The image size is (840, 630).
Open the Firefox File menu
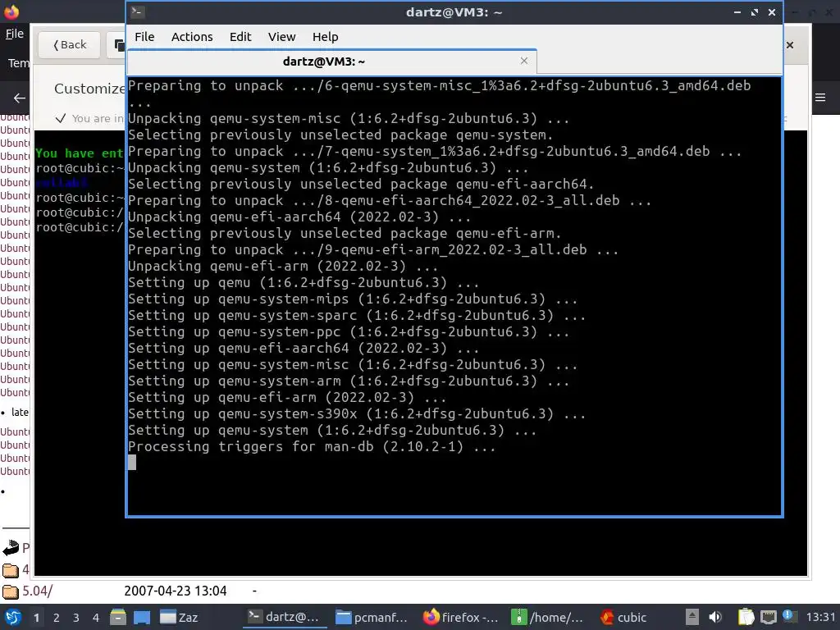pos(15,33)
